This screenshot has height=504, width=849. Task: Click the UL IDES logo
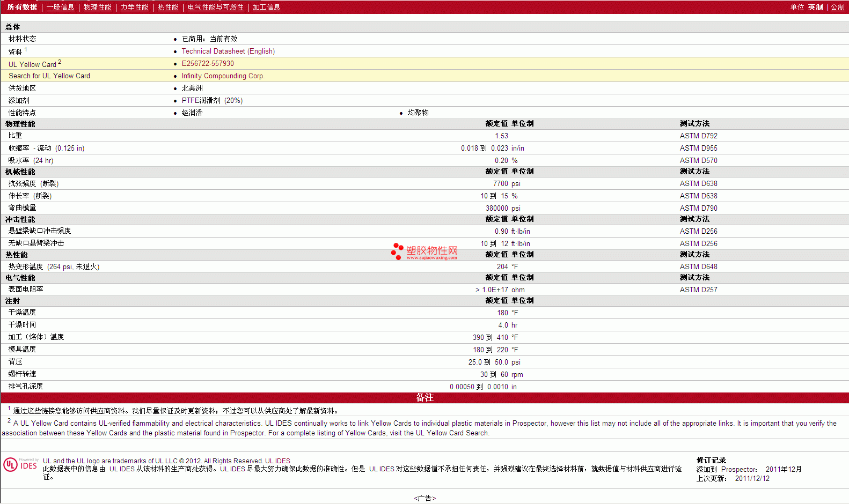[x=20, y=464]
